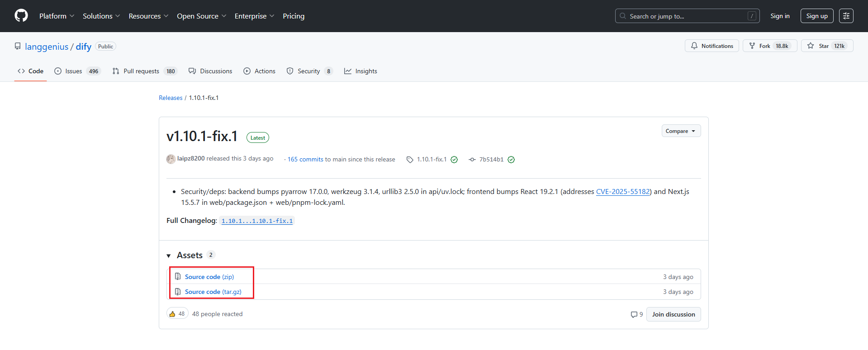Open tag 1.10.1-fix.1 link
The width and height of the screenshot is (868, 350).
[432, 159]
